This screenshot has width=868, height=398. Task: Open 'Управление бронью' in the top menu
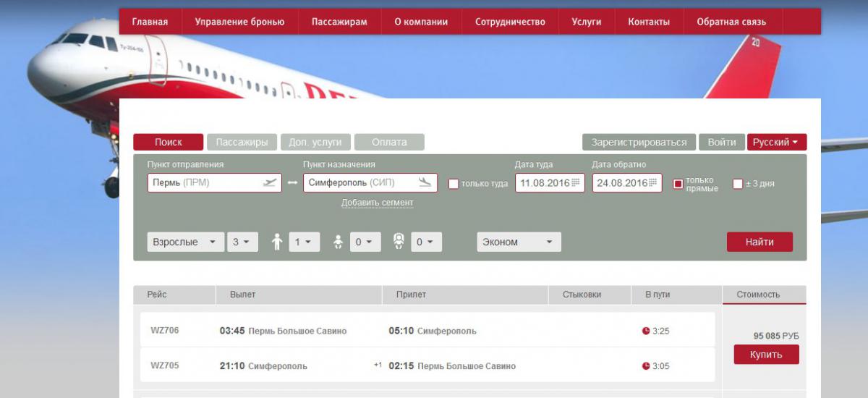pos(239,22)
